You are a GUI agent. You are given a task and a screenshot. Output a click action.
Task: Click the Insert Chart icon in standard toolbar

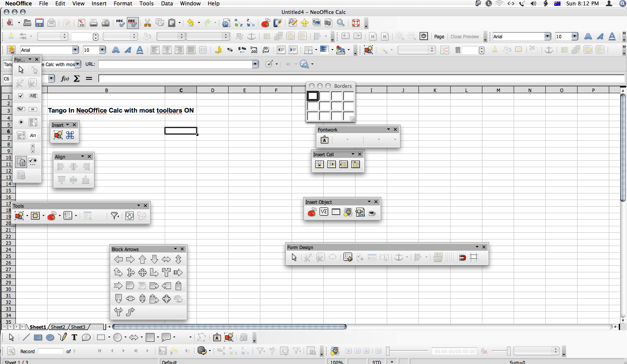[x=265, y=23]
